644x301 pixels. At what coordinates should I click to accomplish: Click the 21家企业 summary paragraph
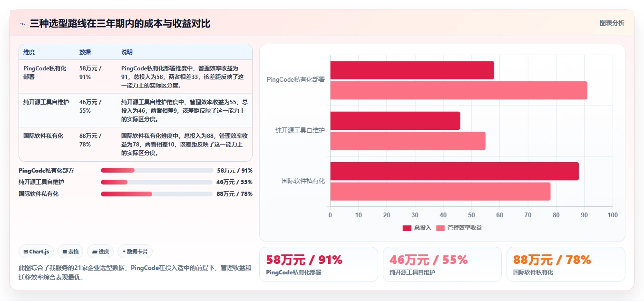coord(135,272)
